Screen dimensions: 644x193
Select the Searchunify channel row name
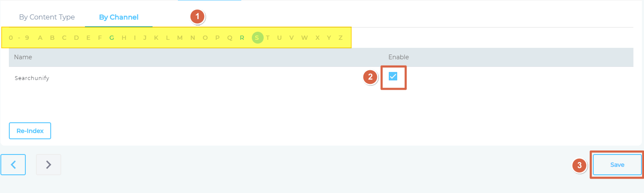(x=32, y=78)
